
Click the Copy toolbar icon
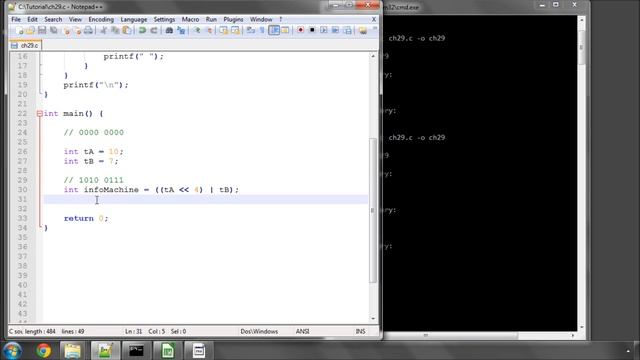115,30
